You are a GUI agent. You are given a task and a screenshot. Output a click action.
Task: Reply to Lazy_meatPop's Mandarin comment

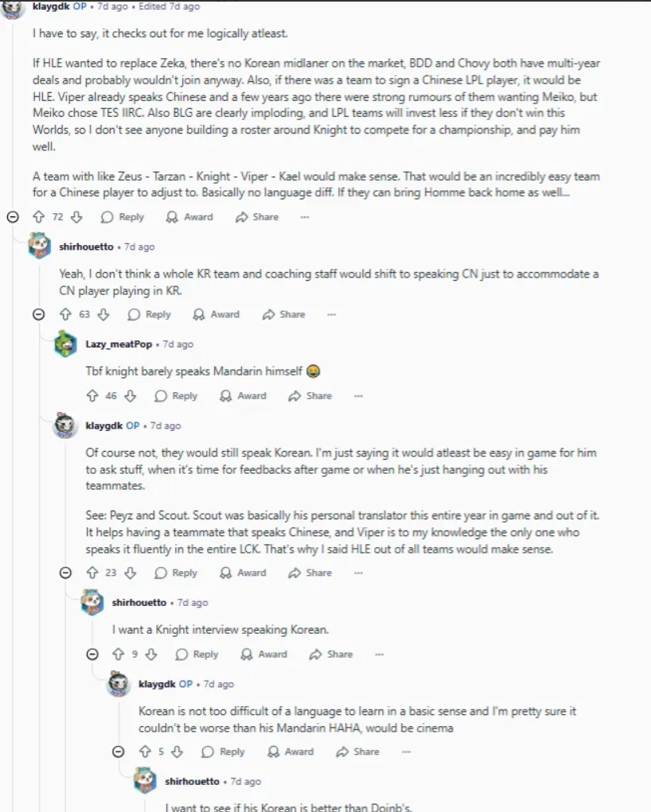pos(176,396)
